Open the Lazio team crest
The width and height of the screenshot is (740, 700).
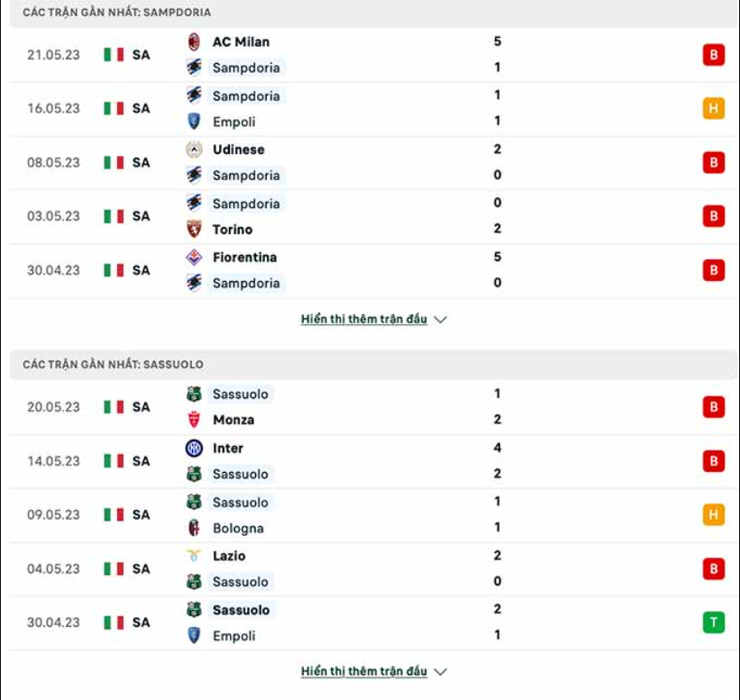[x=193, y=556]
